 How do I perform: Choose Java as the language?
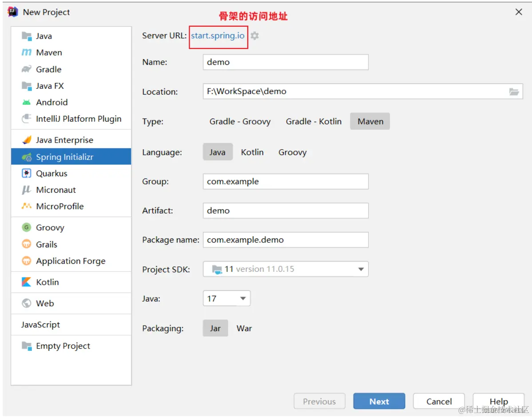[x=218, y=152]
